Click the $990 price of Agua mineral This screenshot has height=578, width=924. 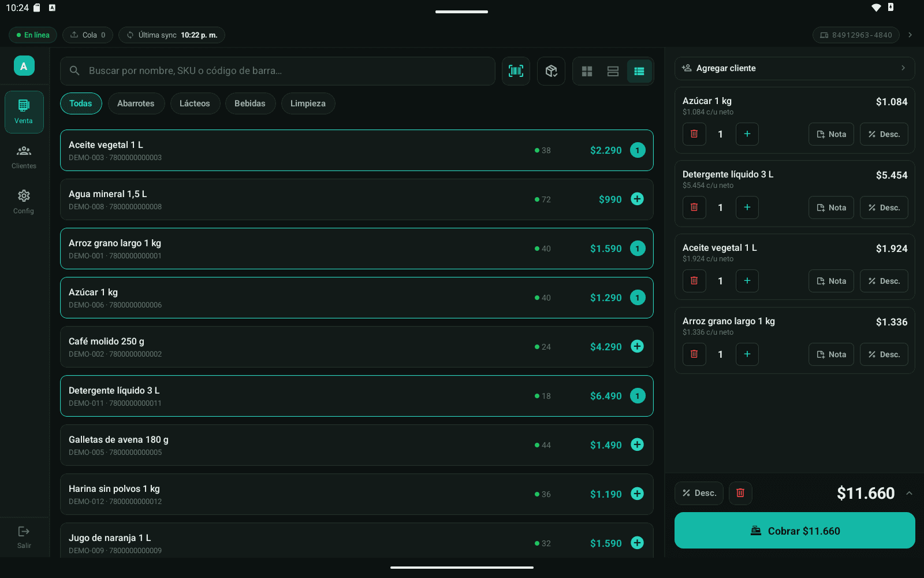tap(610, 199)
